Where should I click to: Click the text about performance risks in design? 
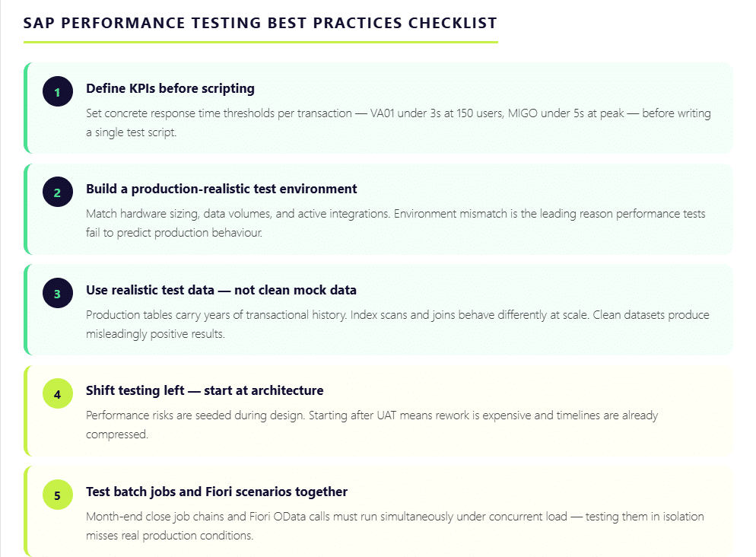(372, 425)
